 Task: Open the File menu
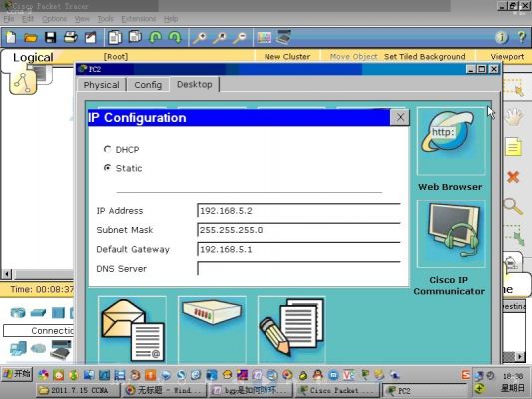(9, 19)
